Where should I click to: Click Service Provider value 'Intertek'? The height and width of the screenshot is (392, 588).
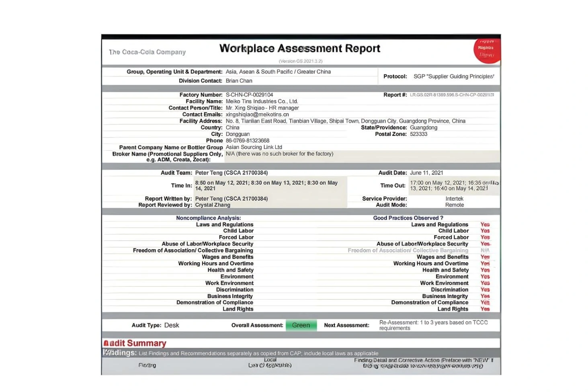click(x=454, y=199)
